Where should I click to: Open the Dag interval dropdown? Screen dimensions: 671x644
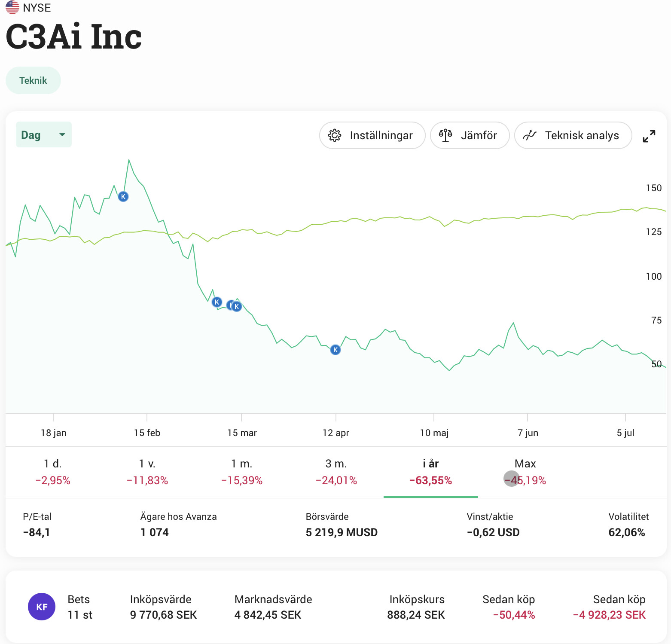click(x=44, y=135)
